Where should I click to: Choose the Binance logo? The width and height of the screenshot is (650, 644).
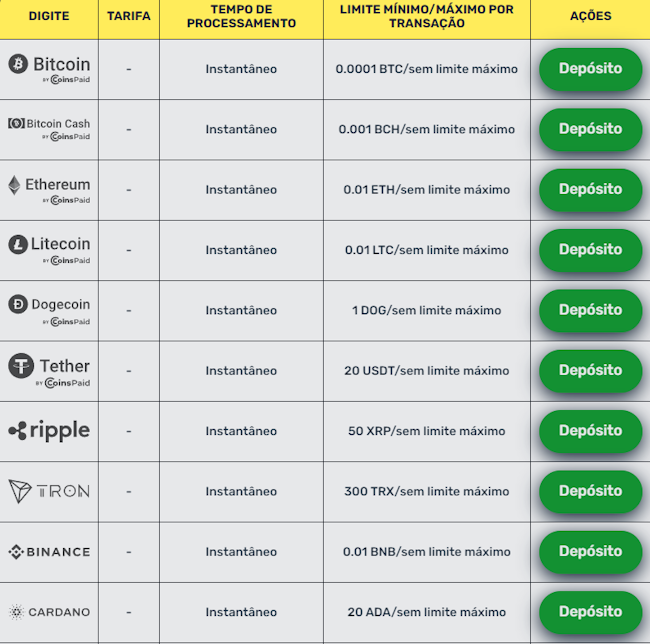49,552
